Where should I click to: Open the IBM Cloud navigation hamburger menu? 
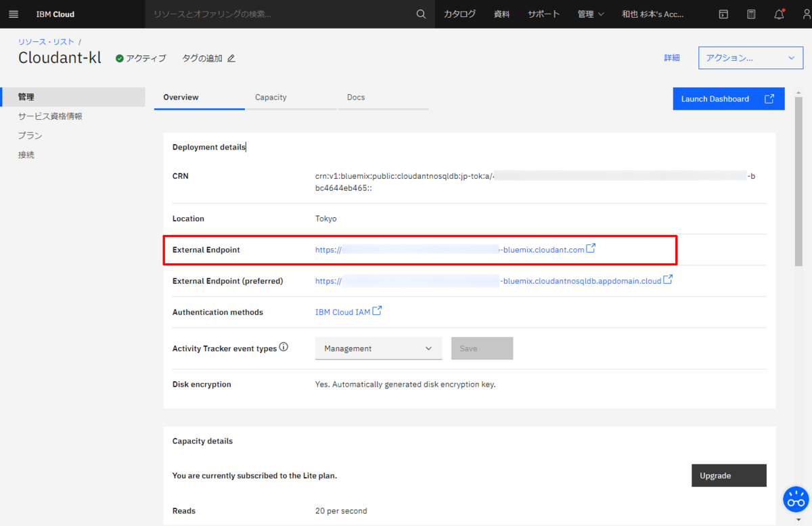[13, 14]
